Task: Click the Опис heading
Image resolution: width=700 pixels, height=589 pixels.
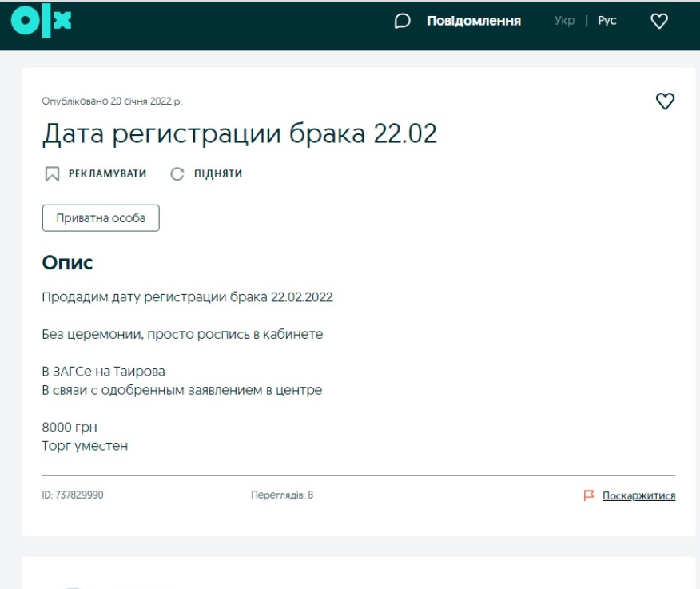Action: (67, 263)
